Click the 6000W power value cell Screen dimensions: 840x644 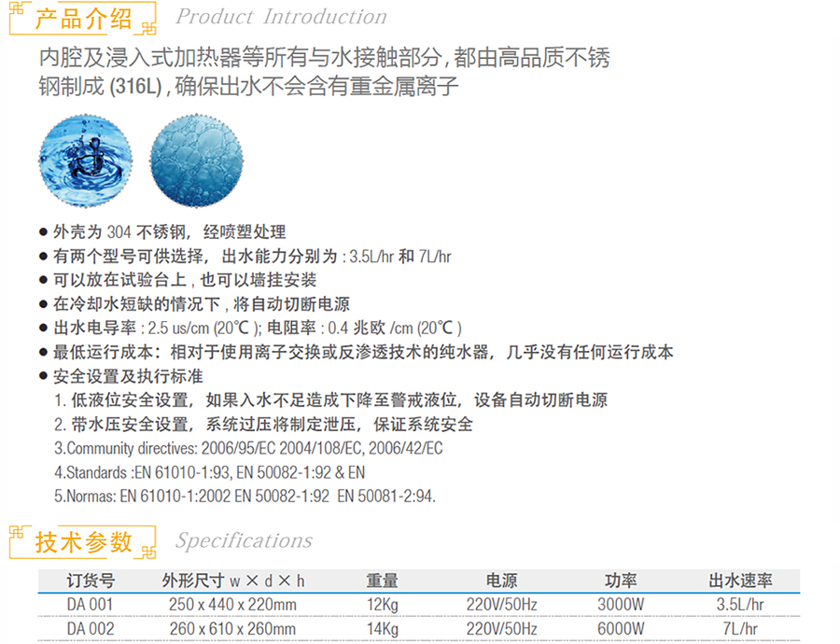621,629
